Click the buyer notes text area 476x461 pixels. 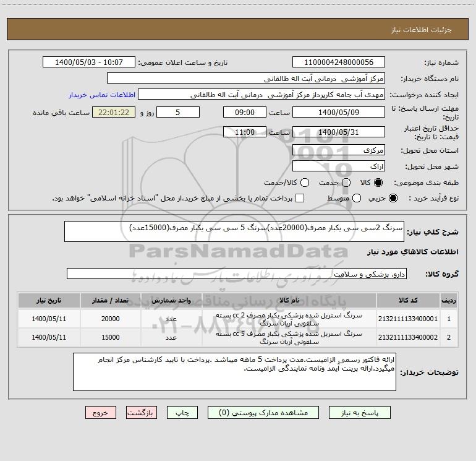tap(234, 372)
